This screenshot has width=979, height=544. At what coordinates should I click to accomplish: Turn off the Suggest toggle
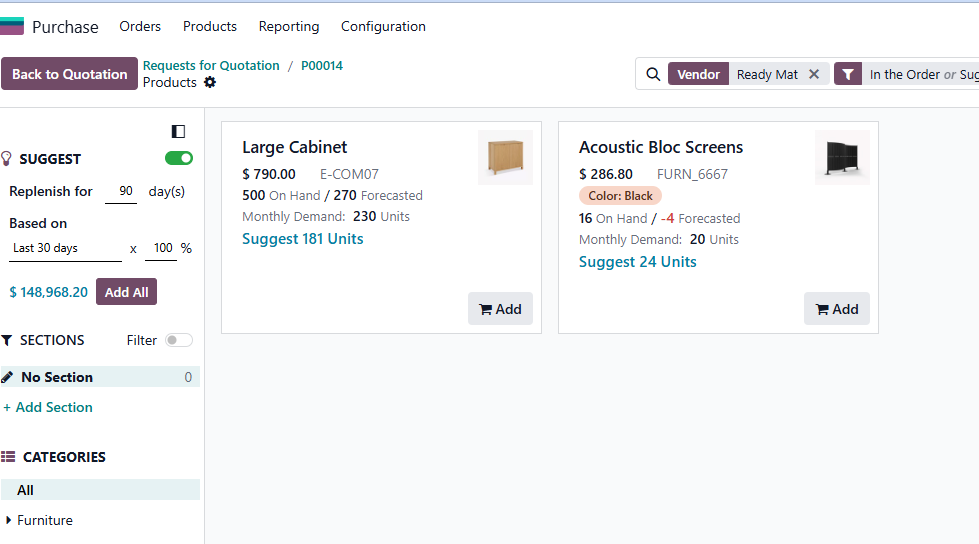coord(179,158)
